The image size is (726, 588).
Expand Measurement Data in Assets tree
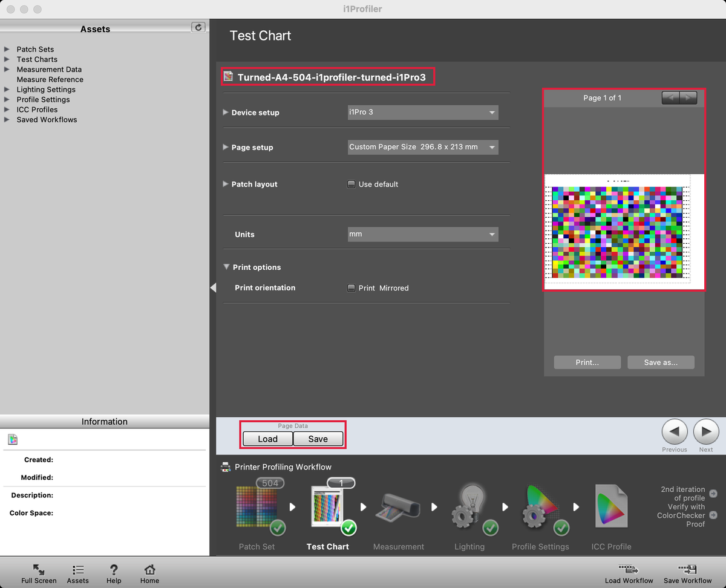pyautogui.click(x=7, y=70)
